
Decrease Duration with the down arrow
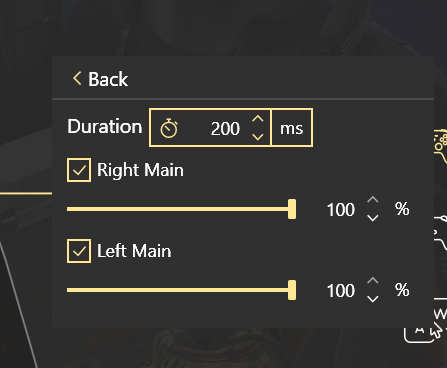point(258,137)
